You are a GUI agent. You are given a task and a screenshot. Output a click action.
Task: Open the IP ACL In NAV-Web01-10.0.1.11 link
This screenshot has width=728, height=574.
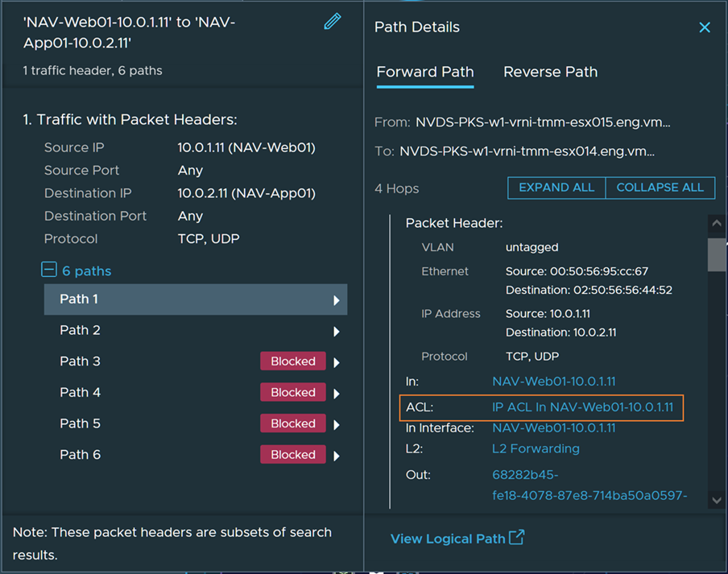point(582,407)
